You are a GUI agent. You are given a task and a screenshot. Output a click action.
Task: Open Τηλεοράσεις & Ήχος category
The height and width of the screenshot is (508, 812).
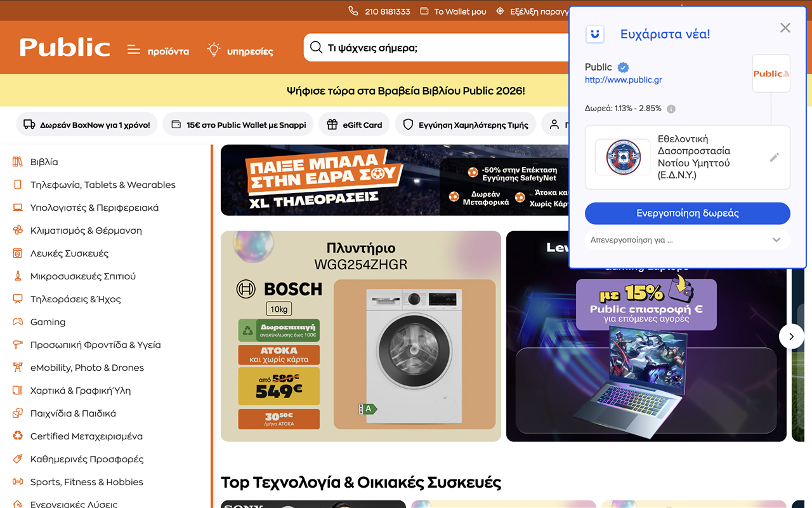point(75,299)
